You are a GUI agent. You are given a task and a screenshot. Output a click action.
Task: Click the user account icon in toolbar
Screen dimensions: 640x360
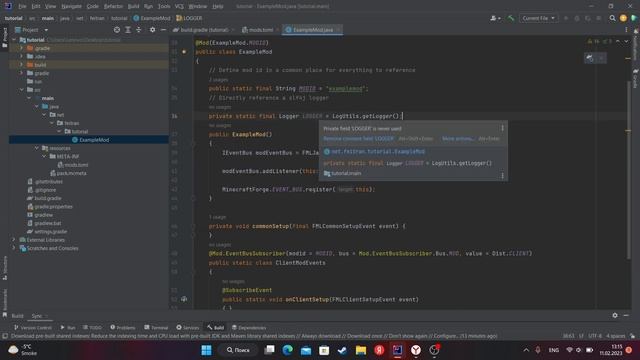(x=495, y=18)
